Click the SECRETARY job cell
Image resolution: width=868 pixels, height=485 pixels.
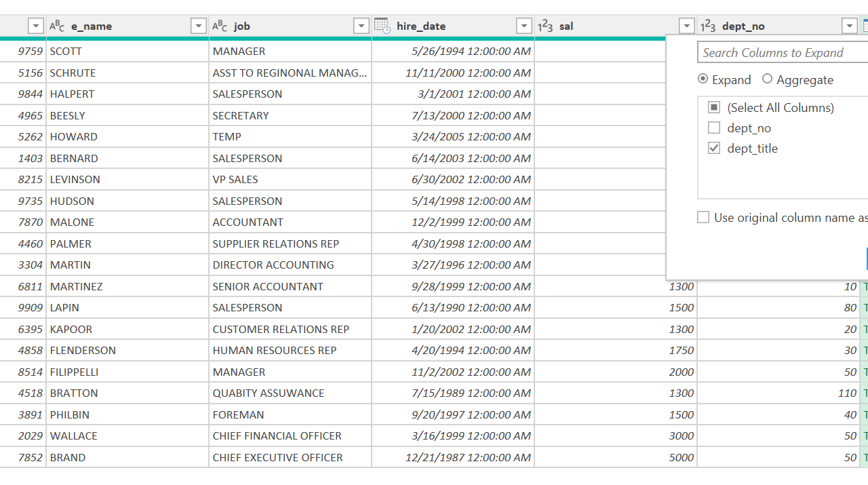point(290,115)
